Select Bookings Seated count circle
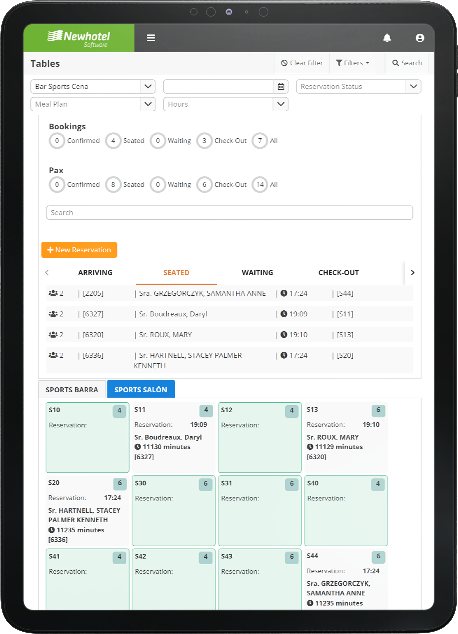The width and height of the screenshot is (458, 634). coord(113,141)
